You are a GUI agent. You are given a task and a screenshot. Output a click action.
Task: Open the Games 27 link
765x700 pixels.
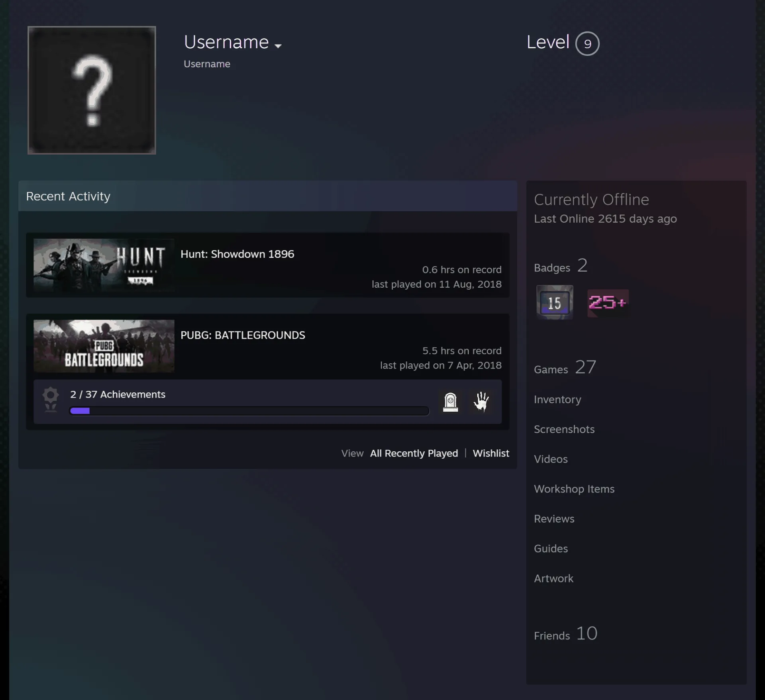pyautogui.click(x=565, y=367)
